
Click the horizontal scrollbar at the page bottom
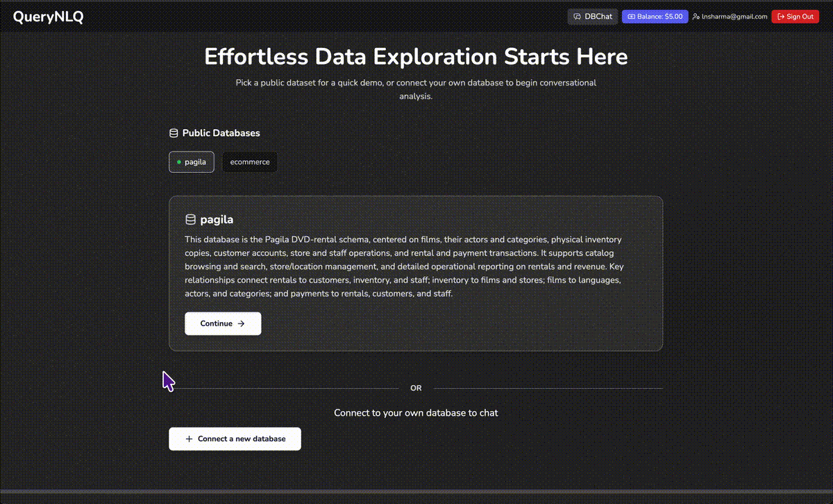pos(416,492)
